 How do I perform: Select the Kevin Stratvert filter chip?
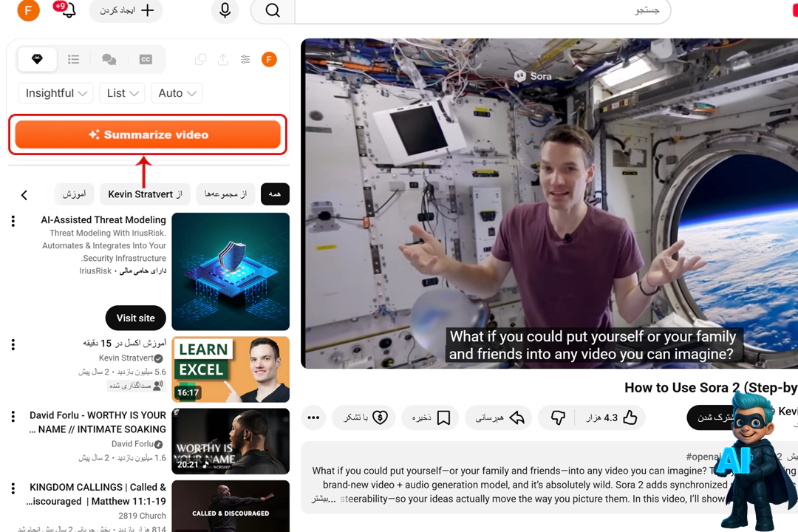145,194
